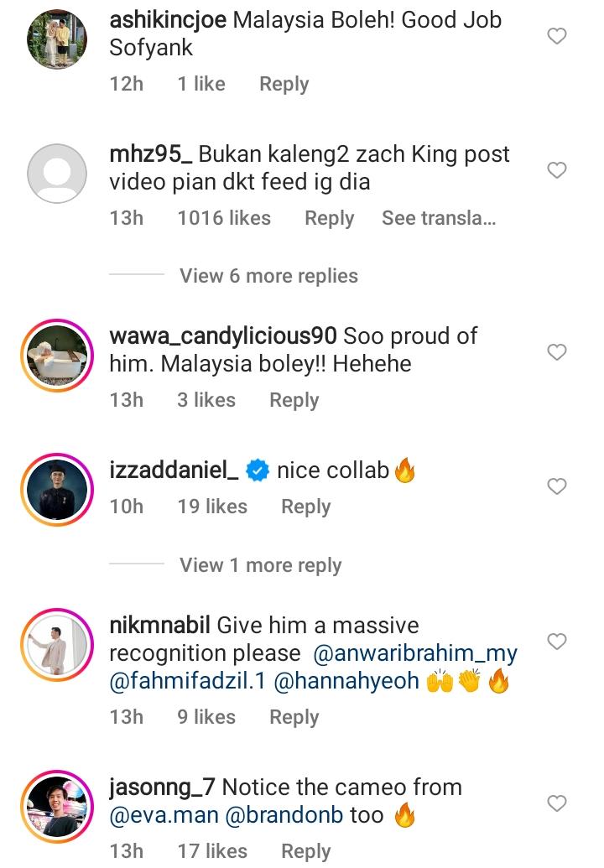Open nikmnabil's story ring avatar
The width and height of the screenshot is (604, 868).
[57, 645]
